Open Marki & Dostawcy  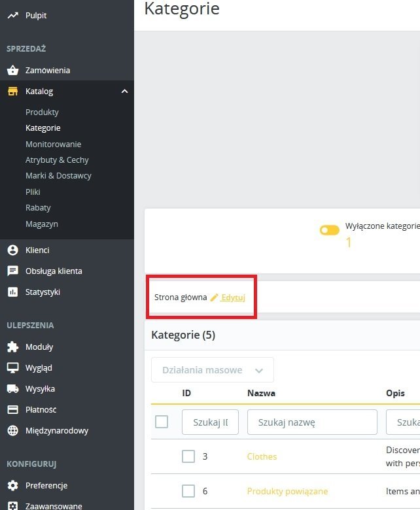coord(58,176)
